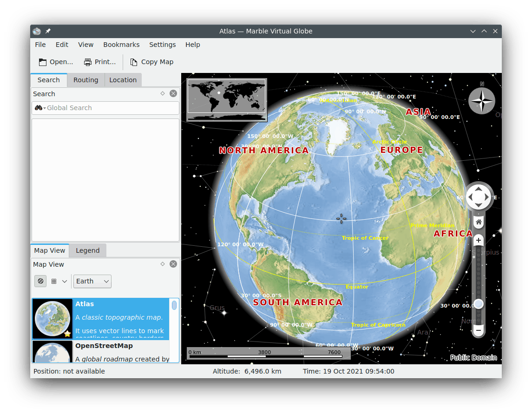The image size is (532, 414).
Task: Maximize the Marble window
Action: coord(484,31)
